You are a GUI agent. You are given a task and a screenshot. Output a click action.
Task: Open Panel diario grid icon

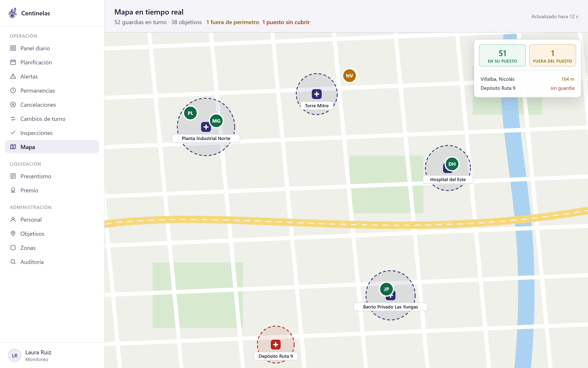point(13,48)
